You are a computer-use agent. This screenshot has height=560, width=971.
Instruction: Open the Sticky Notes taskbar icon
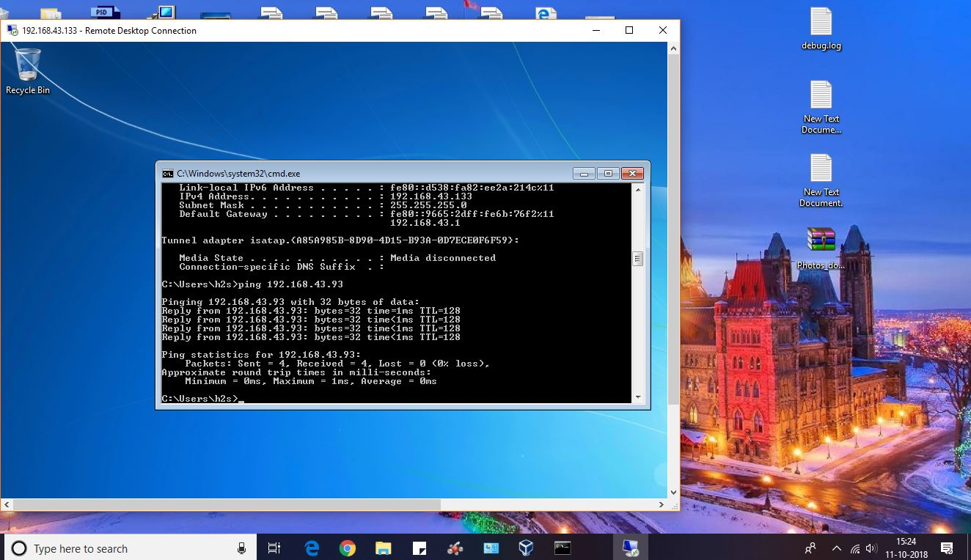click(x=419, y=548)
